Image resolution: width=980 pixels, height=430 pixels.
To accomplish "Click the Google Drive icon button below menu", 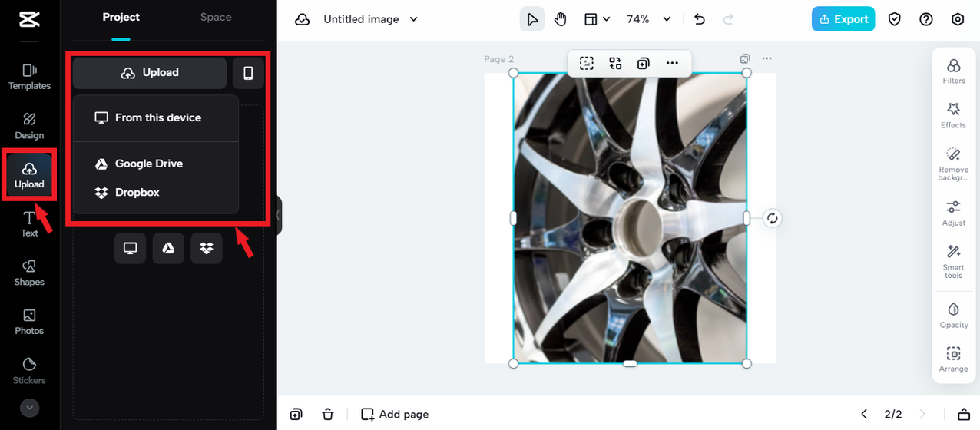I will [x=168, y=248].
